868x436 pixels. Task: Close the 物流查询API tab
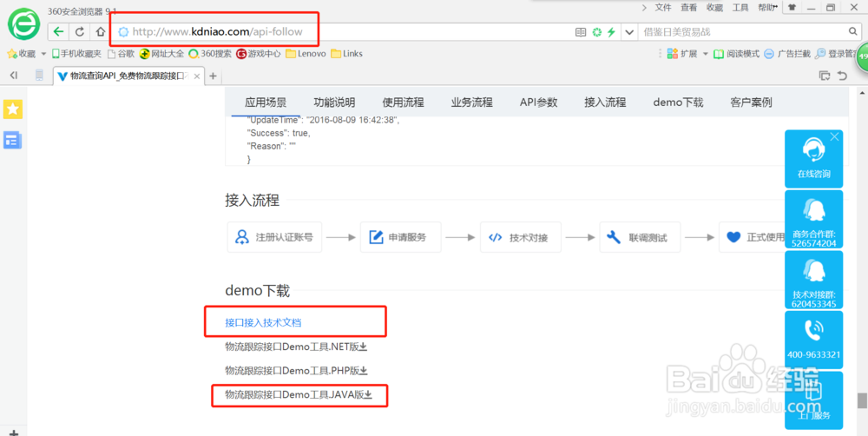coord(196,76)
